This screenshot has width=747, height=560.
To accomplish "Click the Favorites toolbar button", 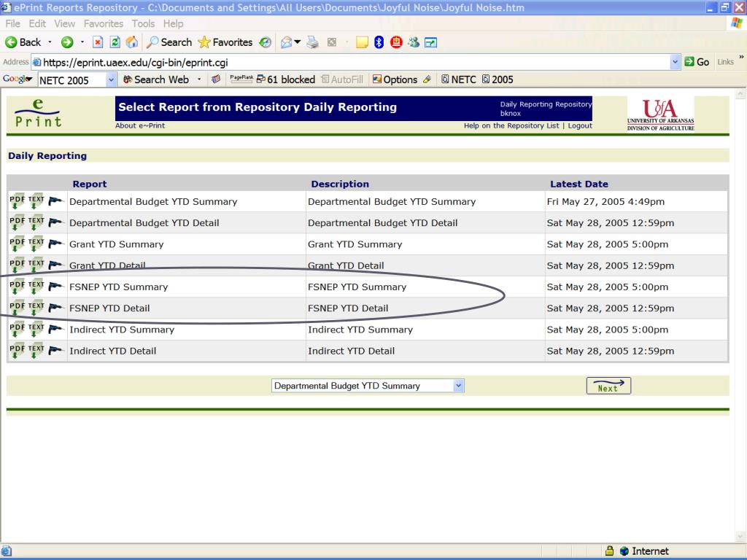I will [225, 42].
